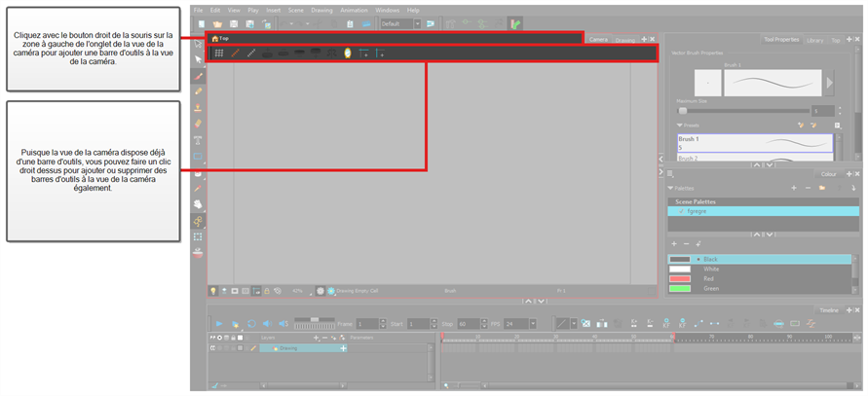Open the FPS dropdown arrow
The image size is (868, 396).
(x=533, y=324)
